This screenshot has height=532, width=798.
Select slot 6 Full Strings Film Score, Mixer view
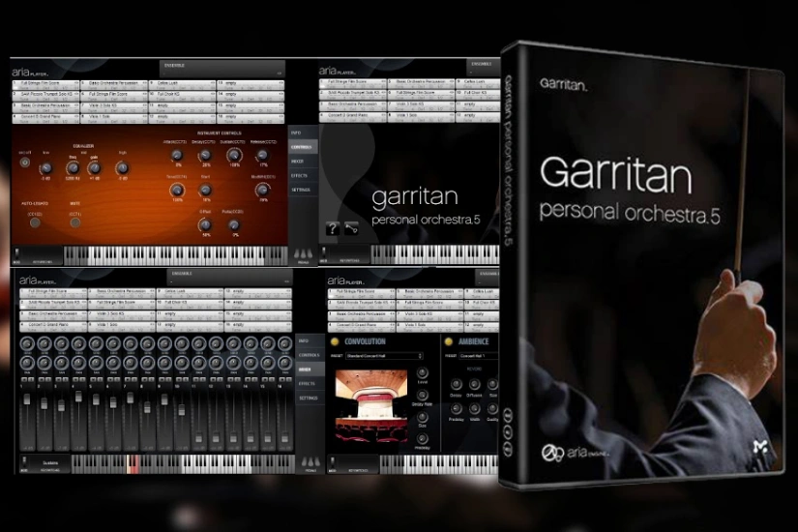pyautogui.click(x=121, y=305)
